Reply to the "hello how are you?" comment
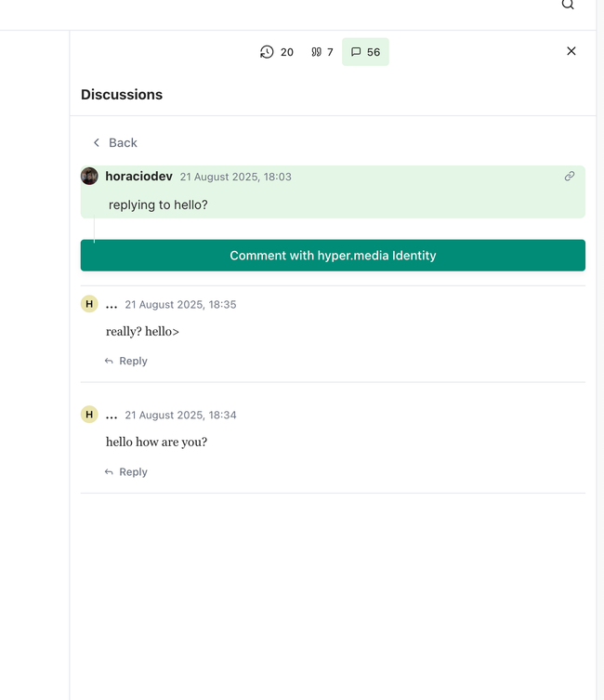604x700 pixels. 126,472
